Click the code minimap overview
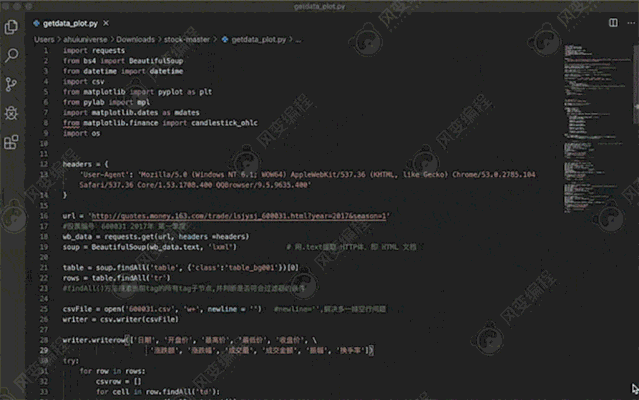The image size is (639, 400). (x=597, y=128)
